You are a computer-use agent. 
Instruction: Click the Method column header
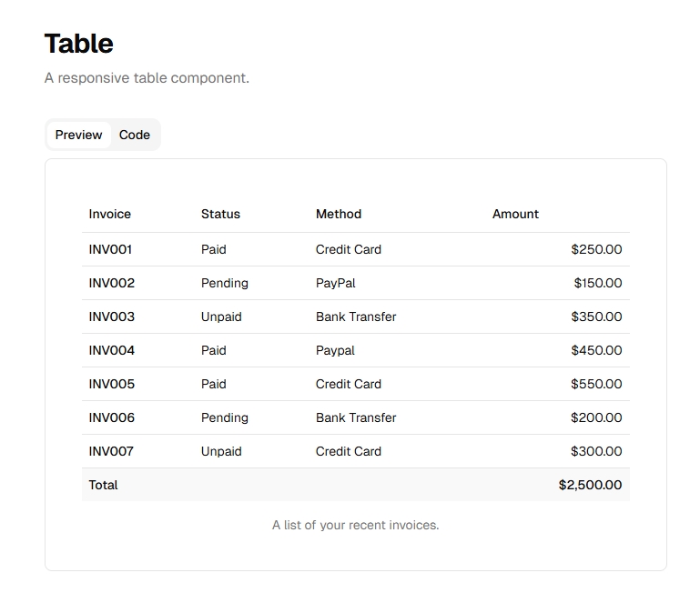pos(339,214)
